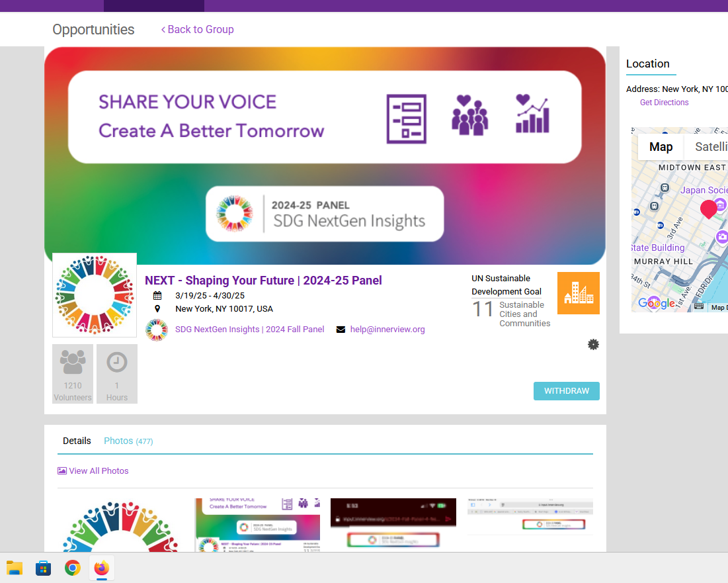Image resolution: width=728 pixels, height=583 pixels.
Task: Open File Explorer from the taskbar
Action: (15, 568)
